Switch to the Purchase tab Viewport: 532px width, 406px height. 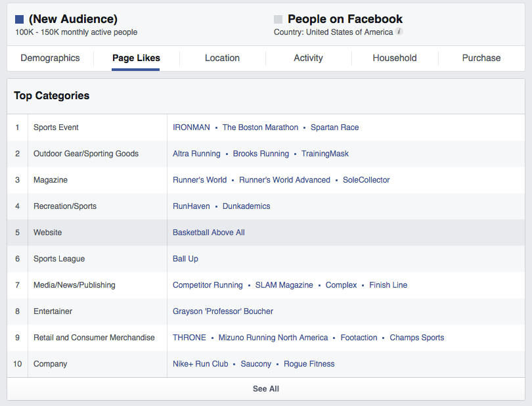tap(481, 58)
